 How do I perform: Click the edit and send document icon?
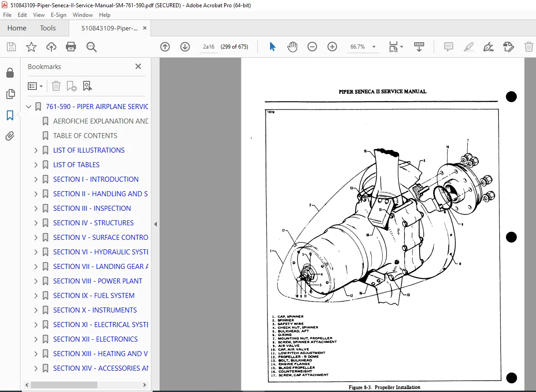tap(508, 47)
